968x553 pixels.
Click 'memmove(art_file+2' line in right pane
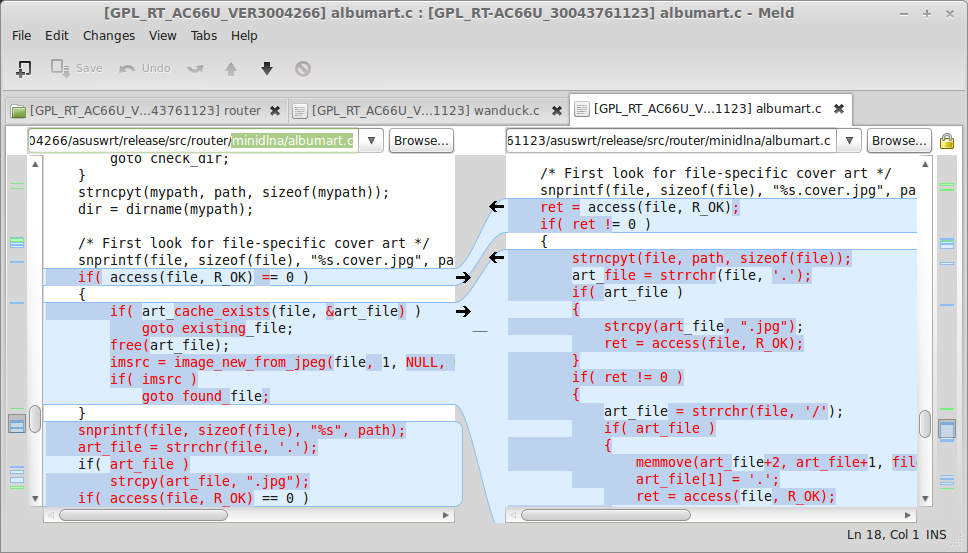tap(776, 462)
